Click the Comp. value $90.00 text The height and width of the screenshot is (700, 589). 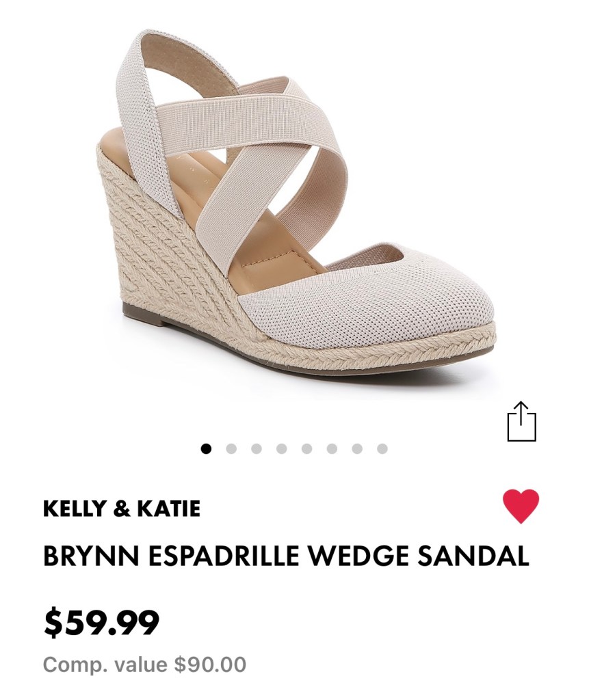(144, 664)
